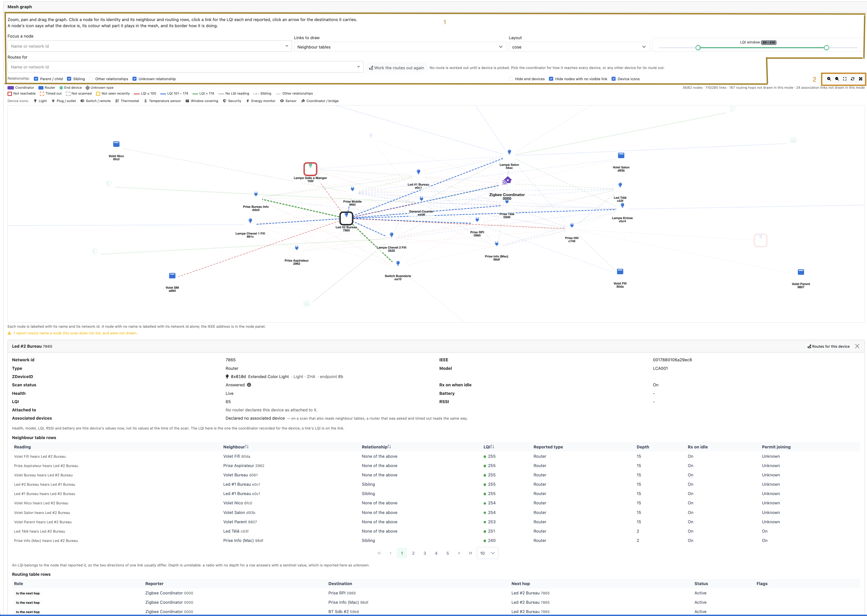Screen dimensions: 867x616
Task: Toggle Parent / child relationship checkbox
Action: 36,79
